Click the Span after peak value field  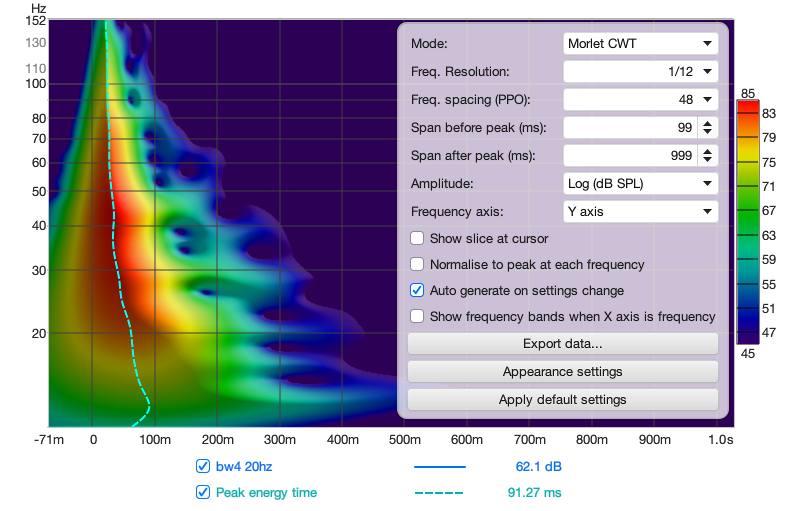click(x=631, y=156)
